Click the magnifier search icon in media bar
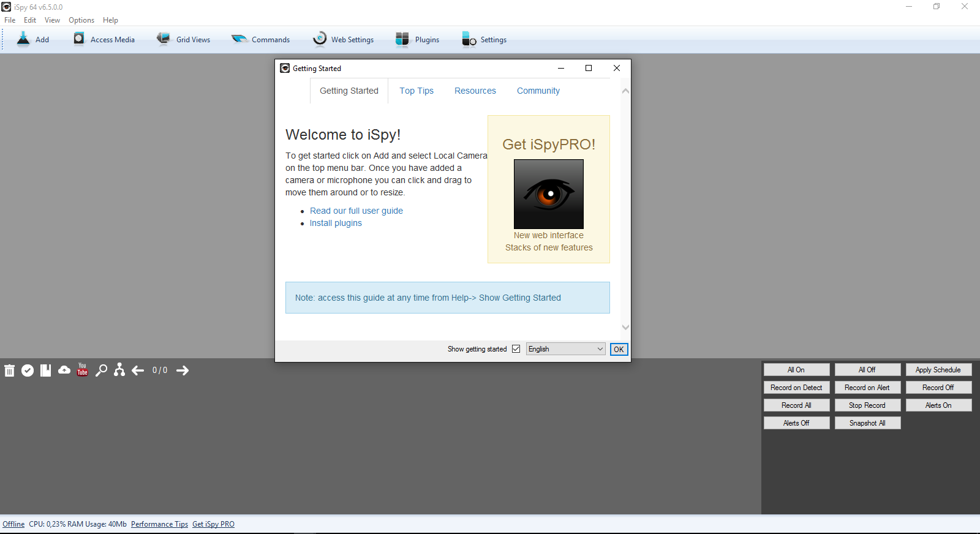980x534 pixels. (102, 370)
